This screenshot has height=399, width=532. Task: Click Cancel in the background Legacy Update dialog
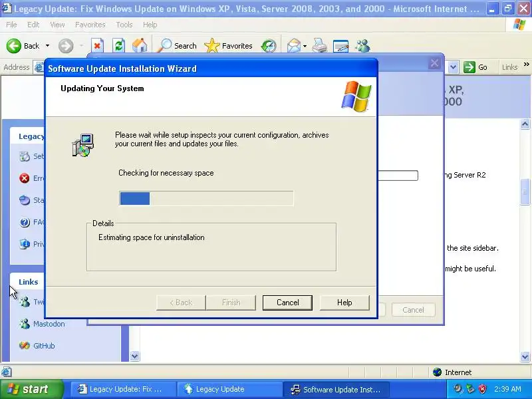click(413, 310)
